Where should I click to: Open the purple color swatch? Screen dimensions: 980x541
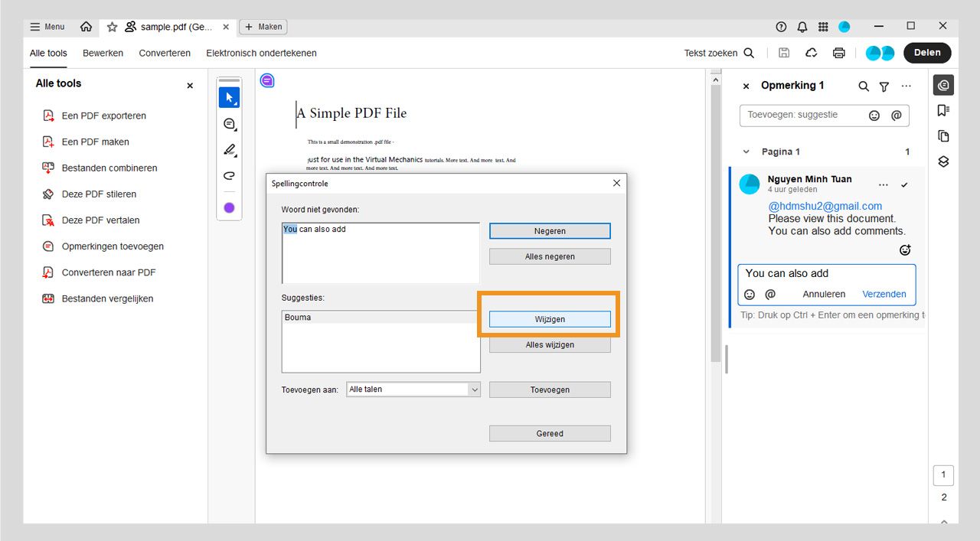229,207
